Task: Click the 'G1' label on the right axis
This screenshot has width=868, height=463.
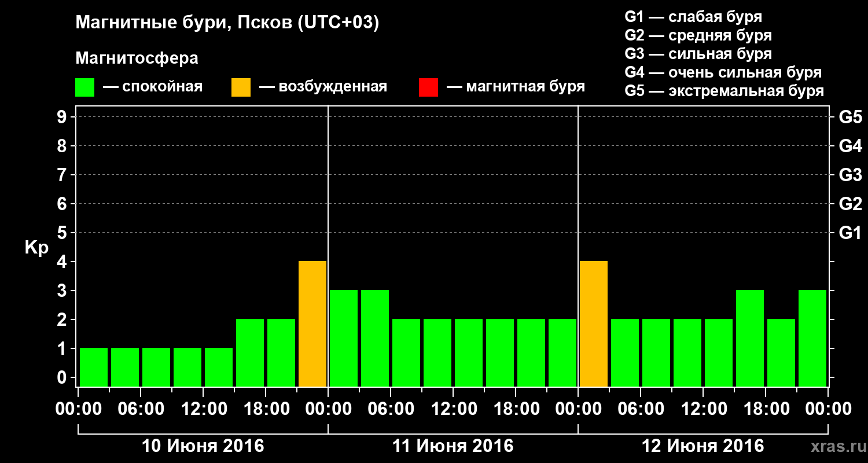Action: (x=850, y=233)
